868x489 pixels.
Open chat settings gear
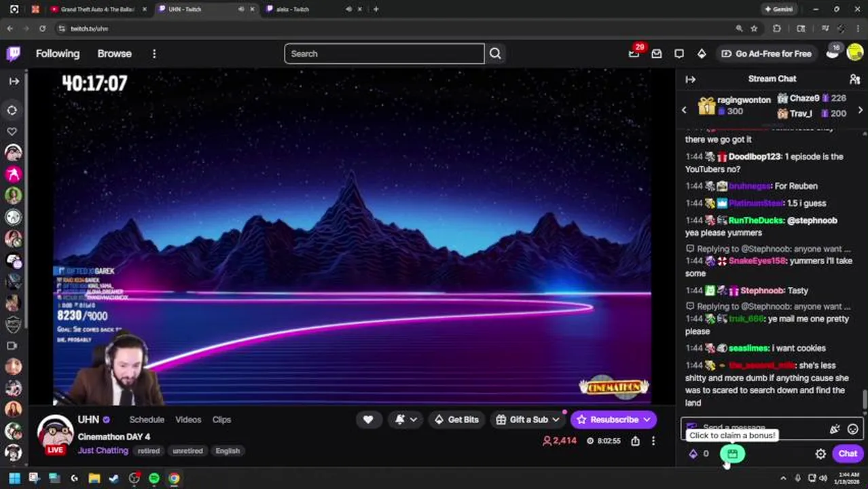(x=820, y=454)
